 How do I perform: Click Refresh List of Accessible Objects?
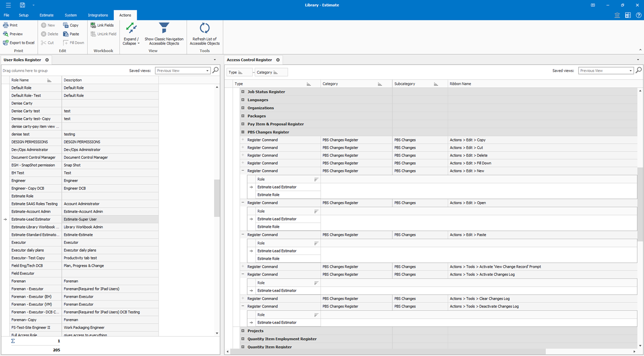(x=204, y=34)
